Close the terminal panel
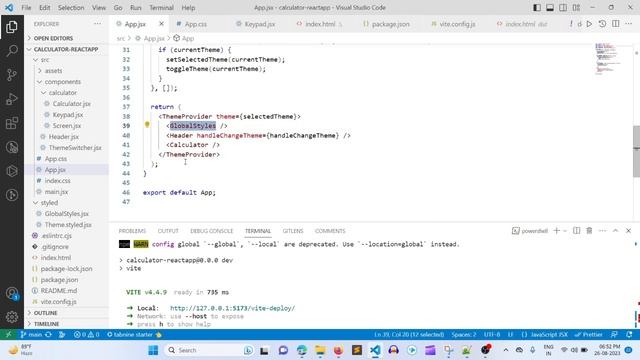 pos(629,231)
